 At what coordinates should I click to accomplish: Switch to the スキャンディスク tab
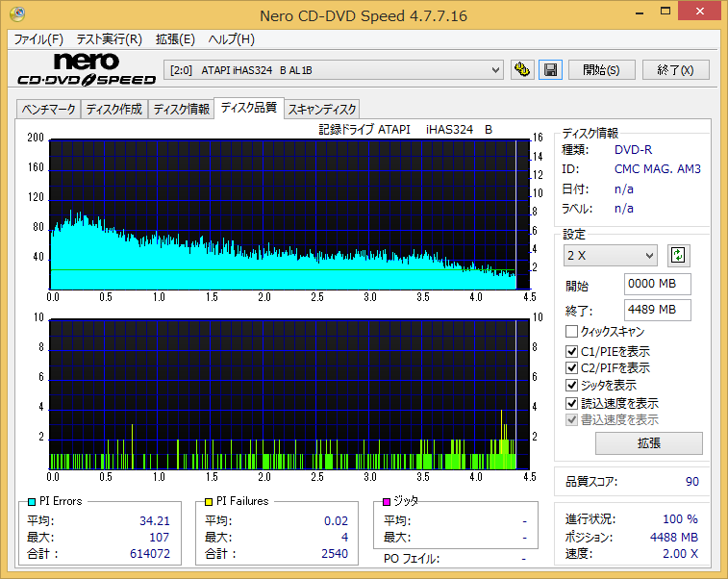coord(322,110)
